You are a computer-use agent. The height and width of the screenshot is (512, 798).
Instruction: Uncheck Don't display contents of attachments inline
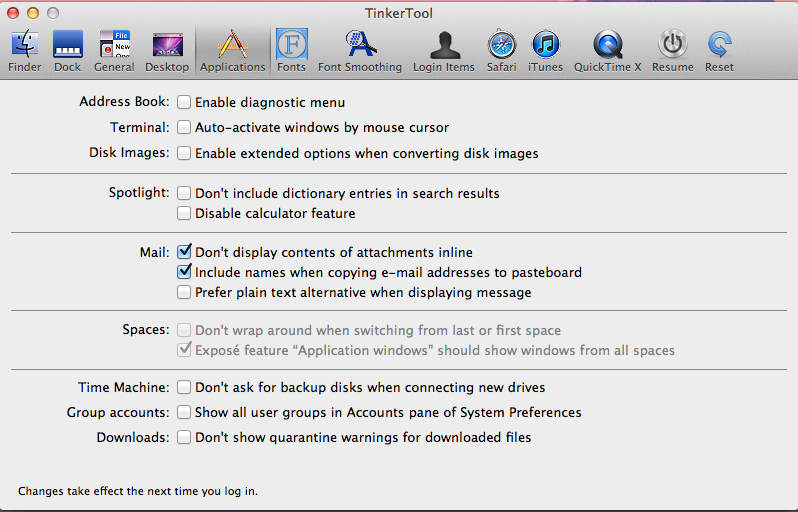pyautogui.click(x=184, y=252)
